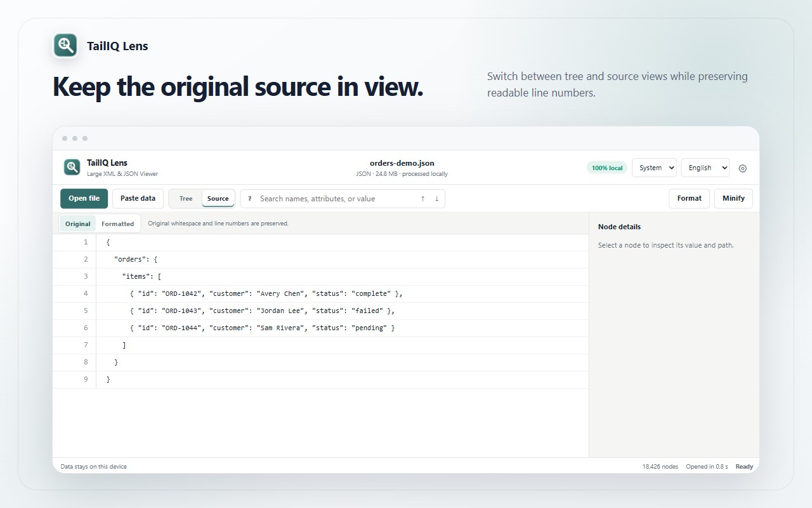The height and width of the screenshot is (508, 812).
Task: Select the Formatted source tab
Action: pyautogui.click(x=118, y=224)
